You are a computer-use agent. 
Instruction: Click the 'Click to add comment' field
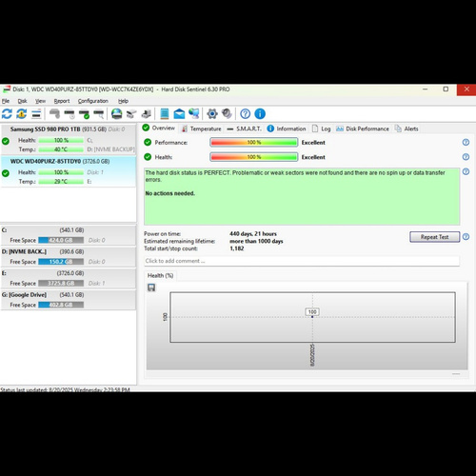(302, 261)
